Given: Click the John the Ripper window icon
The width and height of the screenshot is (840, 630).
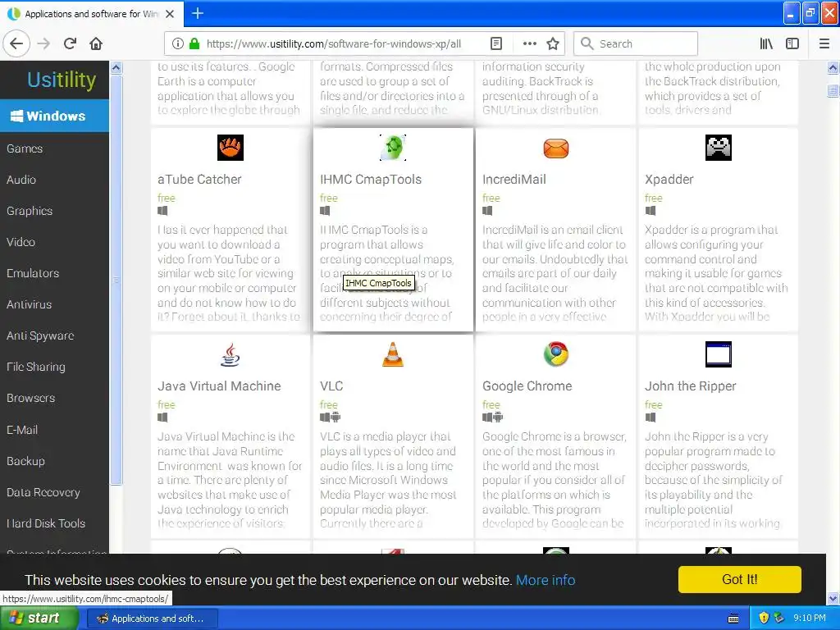Looking at the screenshot, I should point(718,354).
